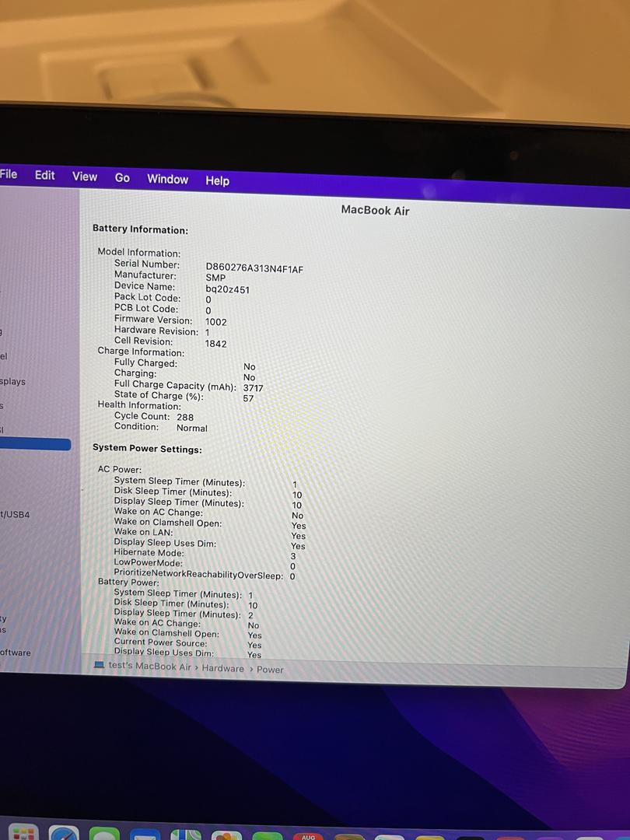The height and width of the screenshot is (840, 630).
Task: Click the "PCB Lot Code:" label
Action: [146, 308]
